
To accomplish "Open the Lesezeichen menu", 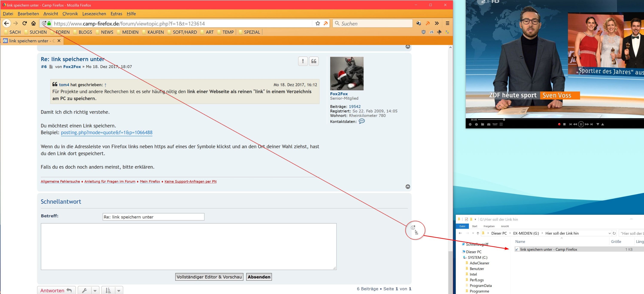I will tap(94, 14).
